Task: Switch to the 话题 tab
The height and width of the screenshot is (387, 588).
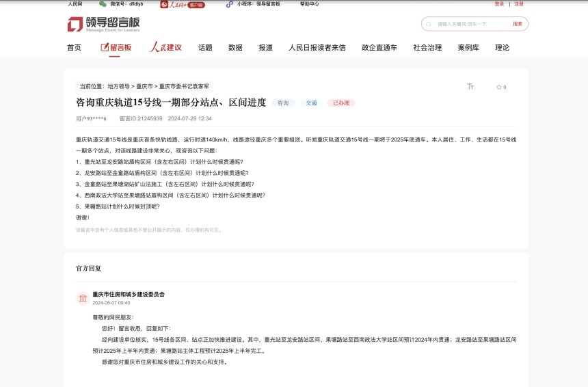Action: [205, 48]
